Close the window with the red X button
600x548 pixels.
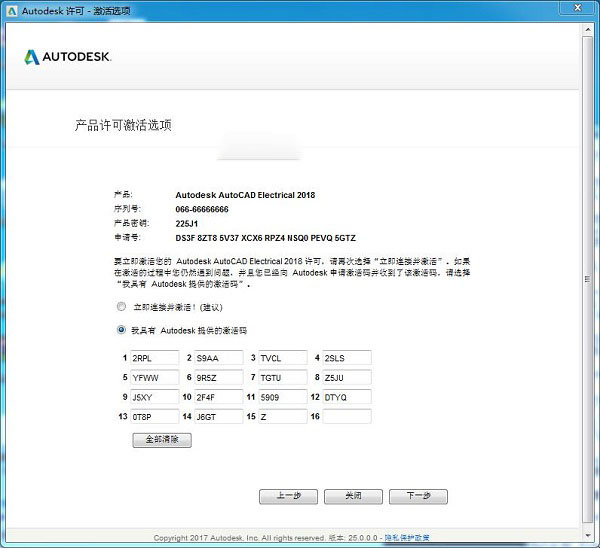[x=576, y=9]
